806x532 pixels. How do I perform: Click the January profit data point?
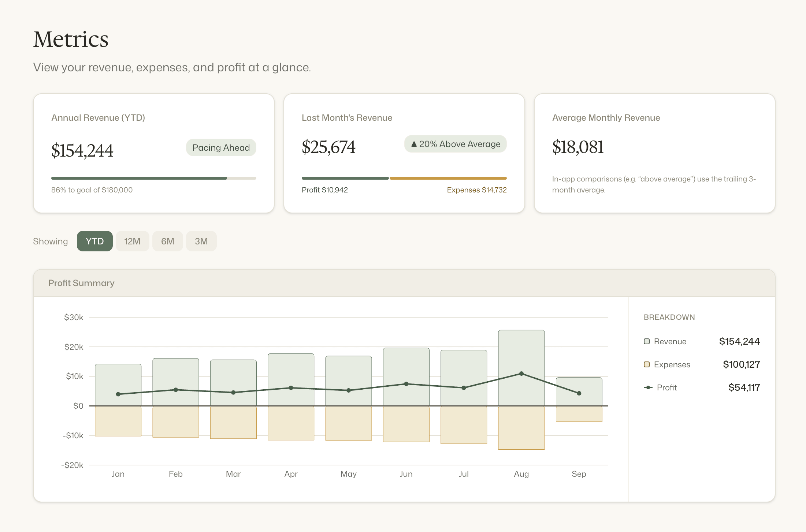(118, 394)
